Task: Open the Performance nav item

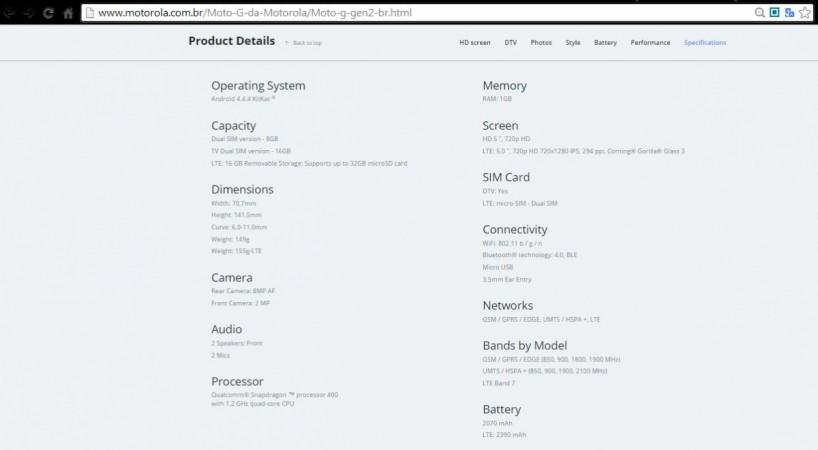Action: pos(650,43)
